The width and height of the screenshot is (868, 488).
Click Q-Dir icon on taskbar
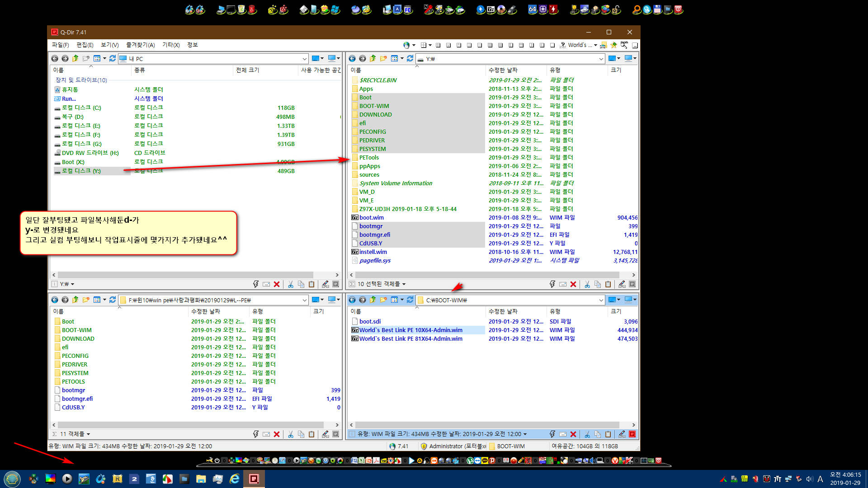coord(254,479)
